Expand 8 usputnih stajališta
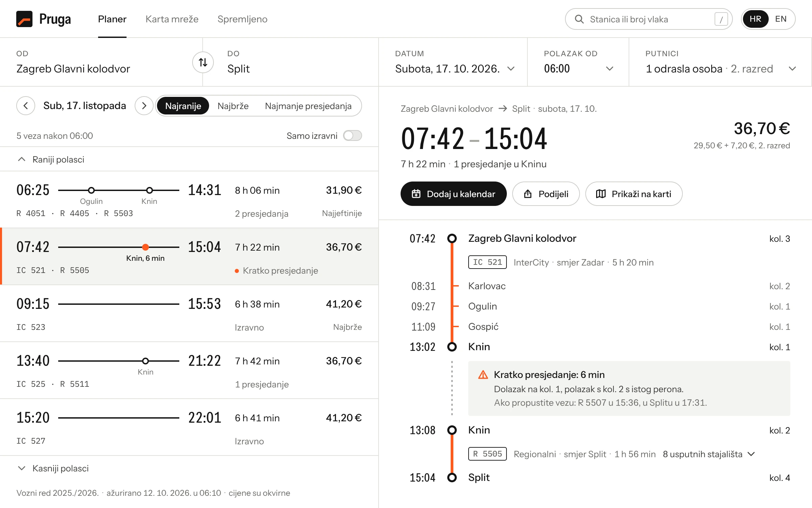 (709, 454)
